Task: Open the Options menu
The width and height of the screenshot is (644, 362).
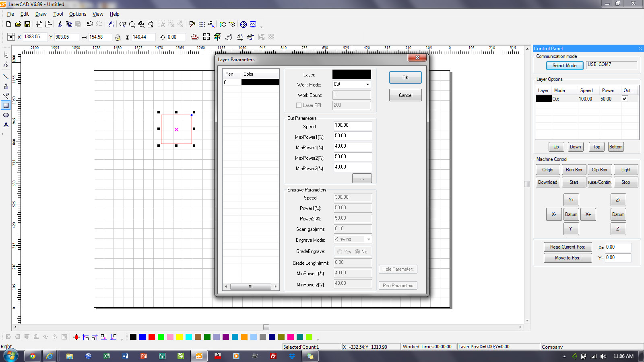Action: coord(77,14)
